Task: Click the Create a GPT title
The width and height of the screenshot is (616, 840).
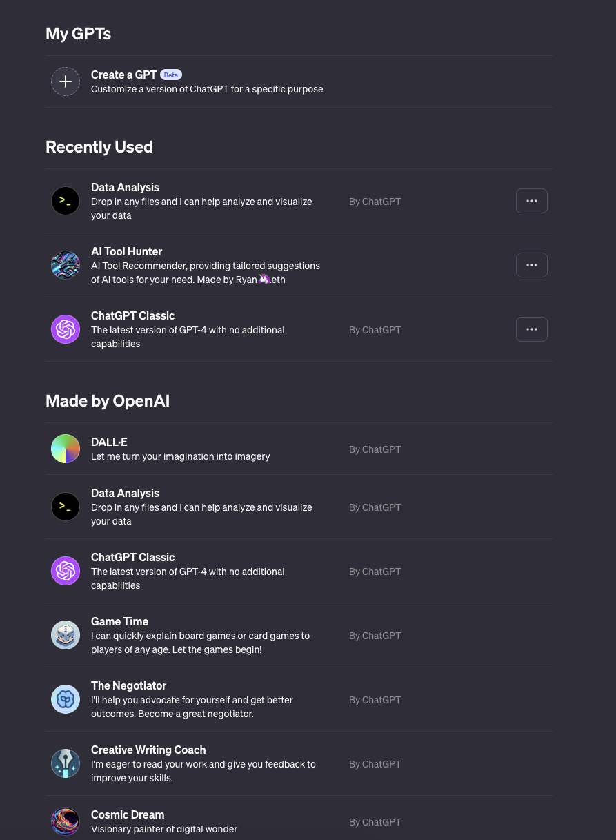Action: (124, 75)
